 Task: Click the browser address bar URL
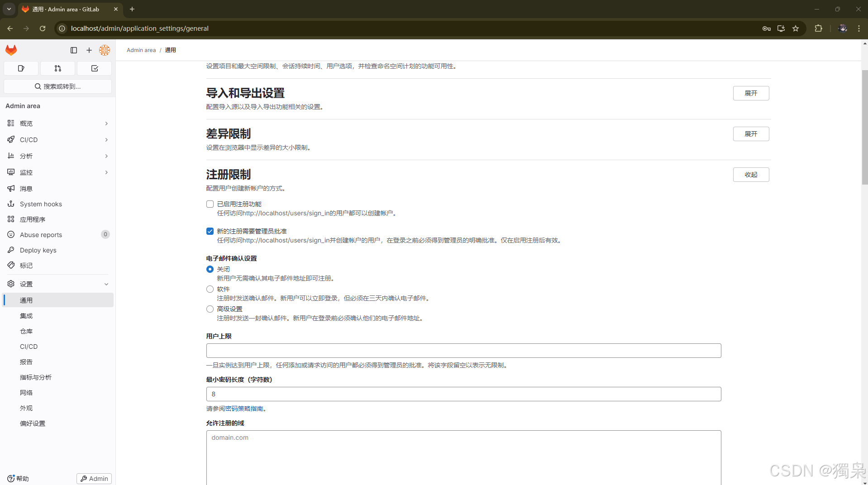139,28
